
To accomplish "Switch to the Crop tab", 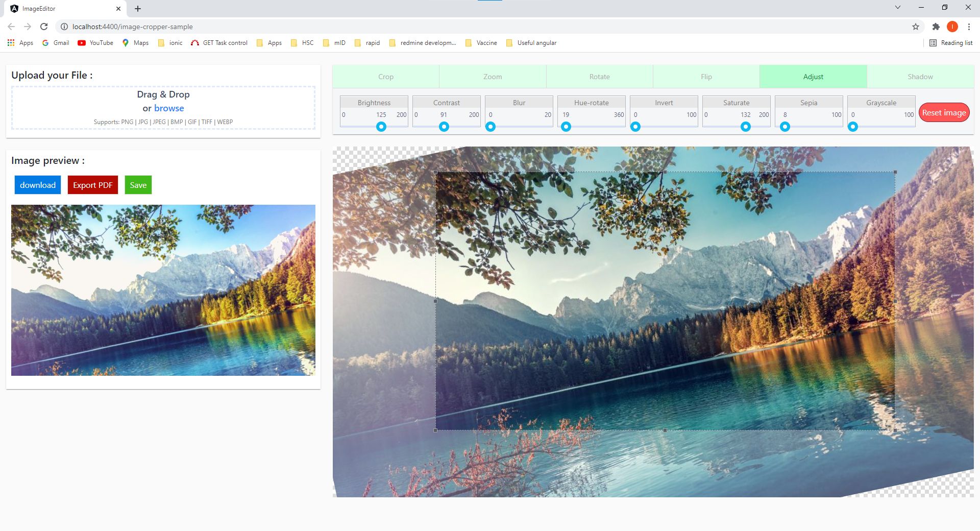I will pos(386,77).
